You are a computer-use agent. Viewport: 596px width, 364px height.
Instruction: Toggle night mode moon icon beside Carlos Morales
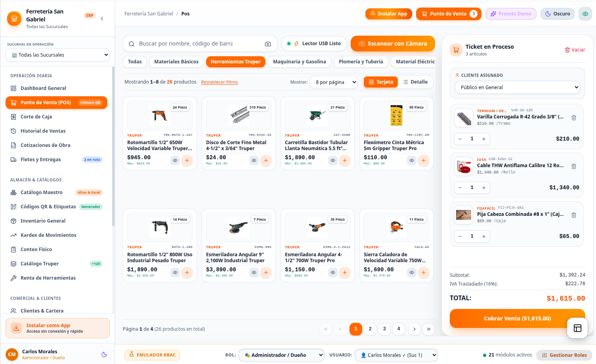(104, 354)
